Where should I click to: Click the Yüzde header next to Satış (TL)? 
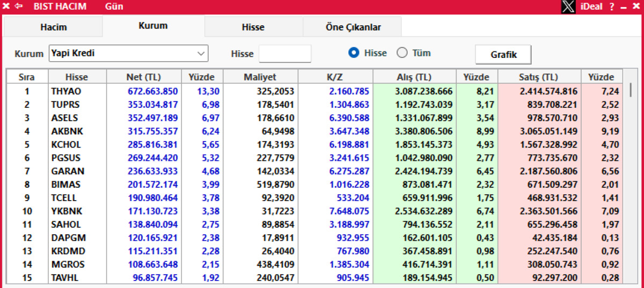pyautogui.click(x=601, y=77)
